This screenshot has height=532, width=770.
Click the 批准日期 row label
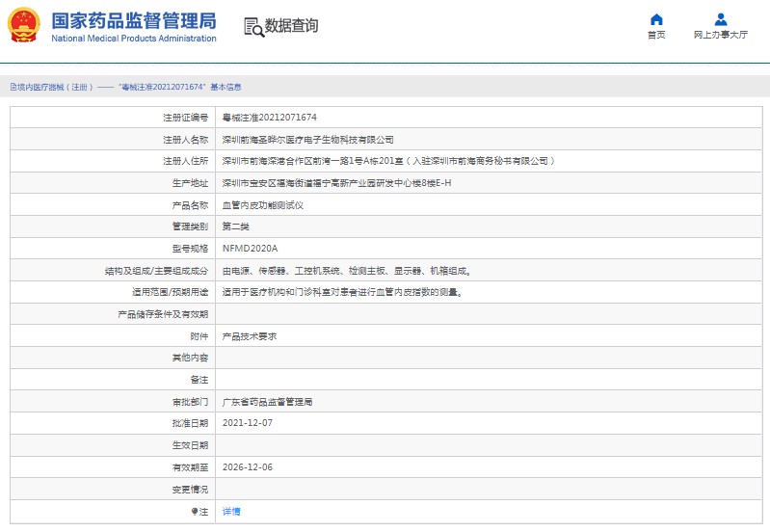(190, 423)
